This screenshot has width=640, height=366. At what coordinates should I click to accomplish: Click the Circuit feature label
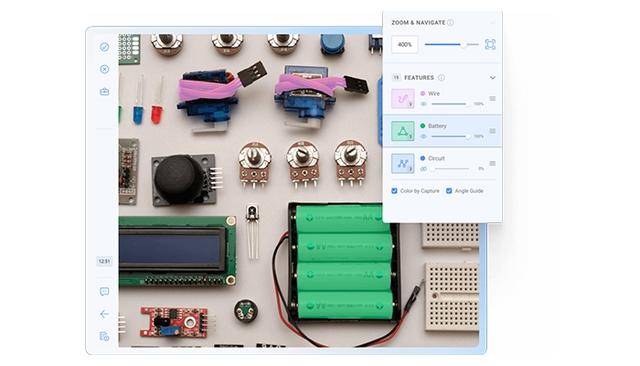(436, 158)
